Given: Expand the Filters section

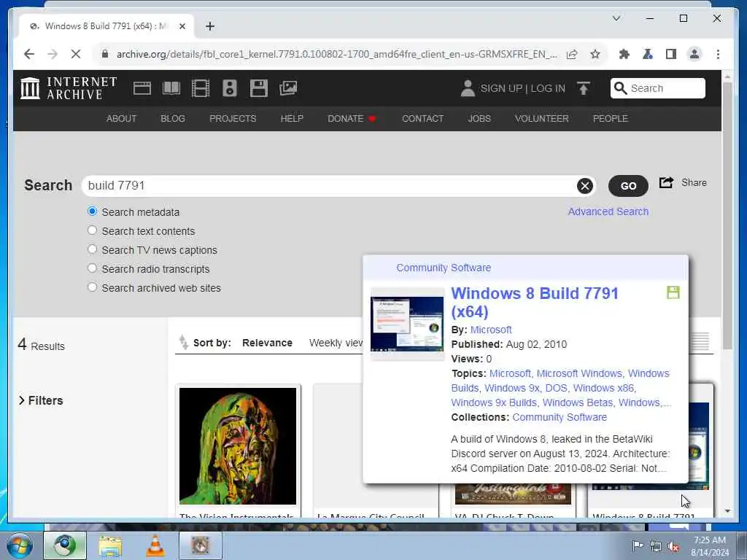Looking at the screenshot, I should click(41, 400).
